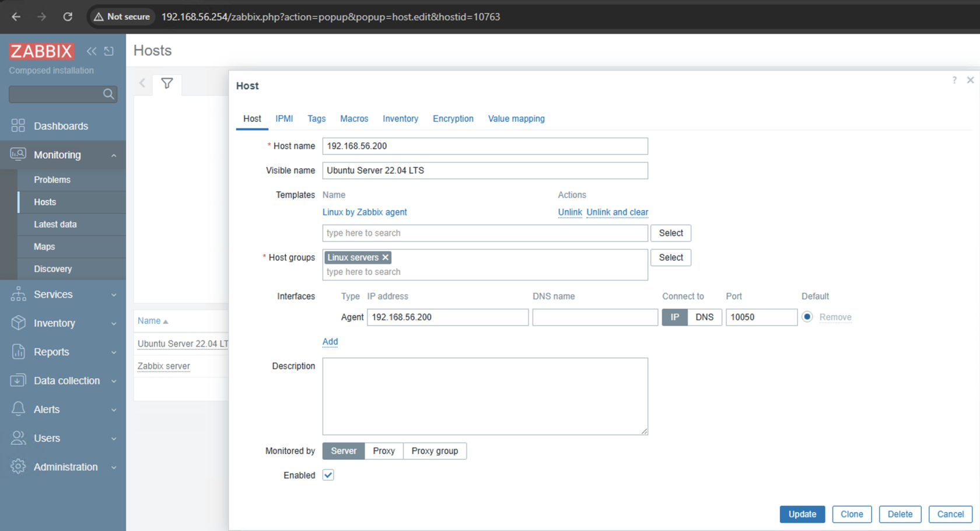Viewport: 980px width, 531px height.
Task: Click Select button next to Templates search
Action: pos(671,233)
